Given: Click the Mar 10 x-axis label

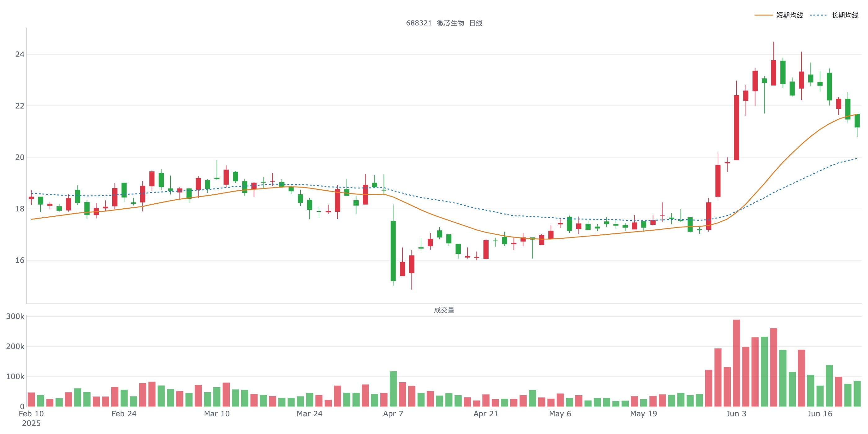Looking at the screenshot, I should [x=217, y=414].
